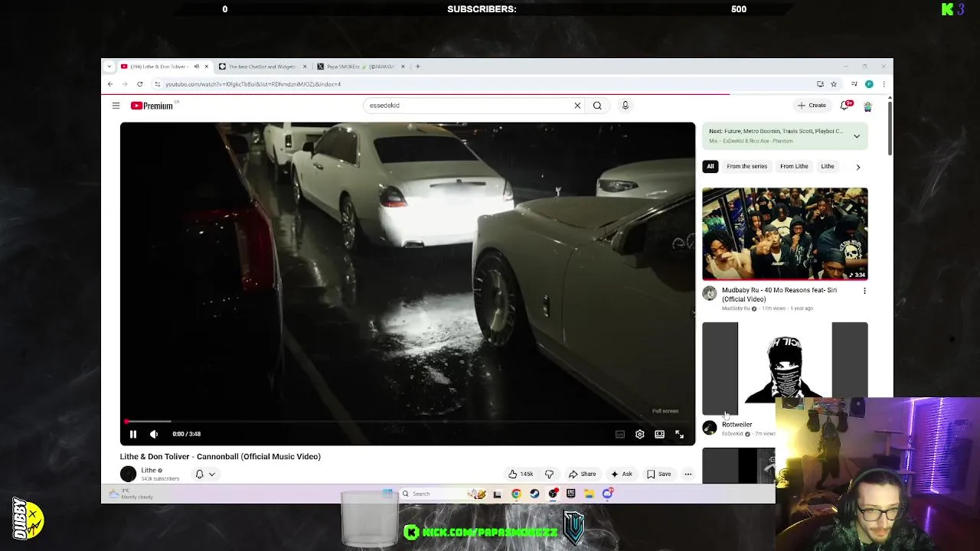Bookmark this page with star

(x=834, y=84)
